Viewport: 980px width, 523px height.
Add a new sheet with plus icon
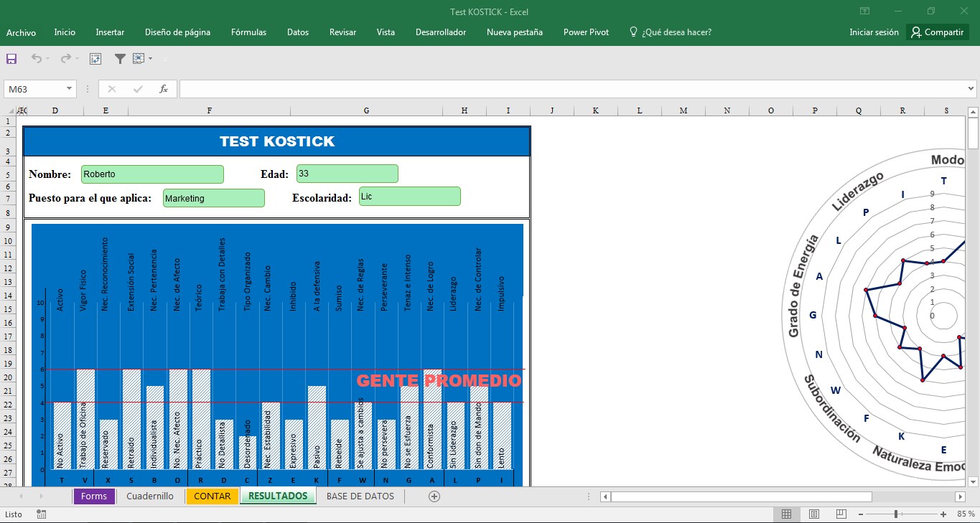pos(434,496)
